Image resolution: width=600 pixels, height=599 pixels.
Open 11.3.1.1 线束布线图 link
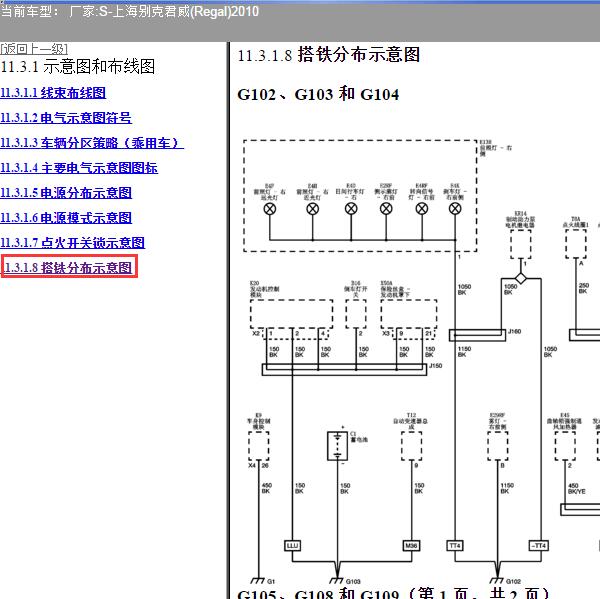tap(53, 93)
